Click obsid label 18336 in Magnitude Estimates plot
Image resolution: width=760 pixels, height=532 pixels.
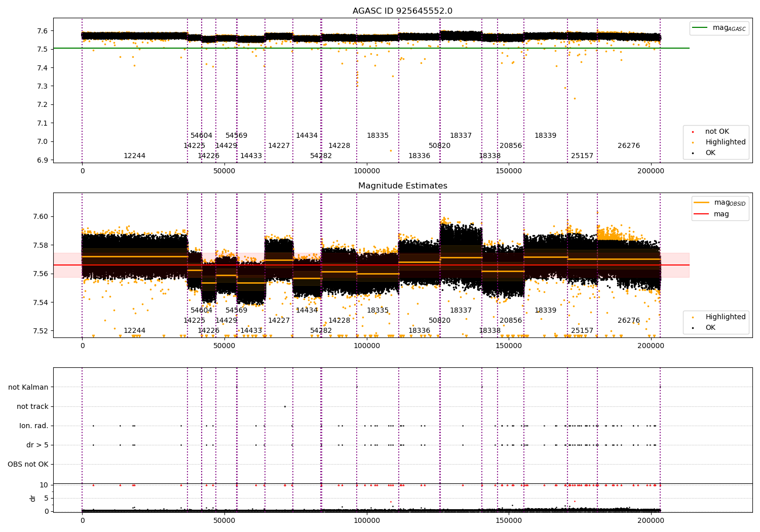point(420,331)
